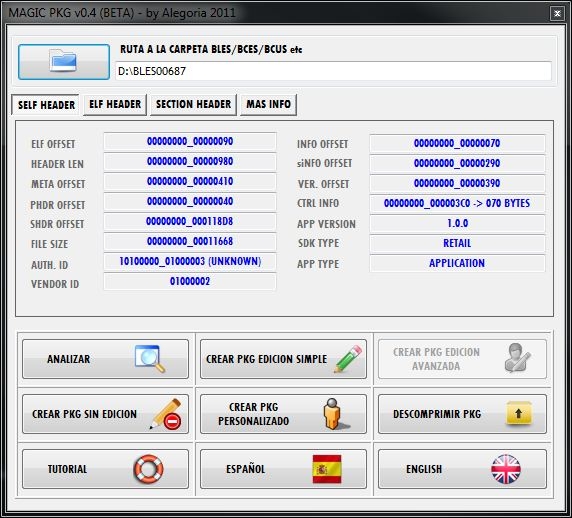572x518 pixels.
Task: Click the lifebuoy Tutorial icon
Action: pos(148,469)
